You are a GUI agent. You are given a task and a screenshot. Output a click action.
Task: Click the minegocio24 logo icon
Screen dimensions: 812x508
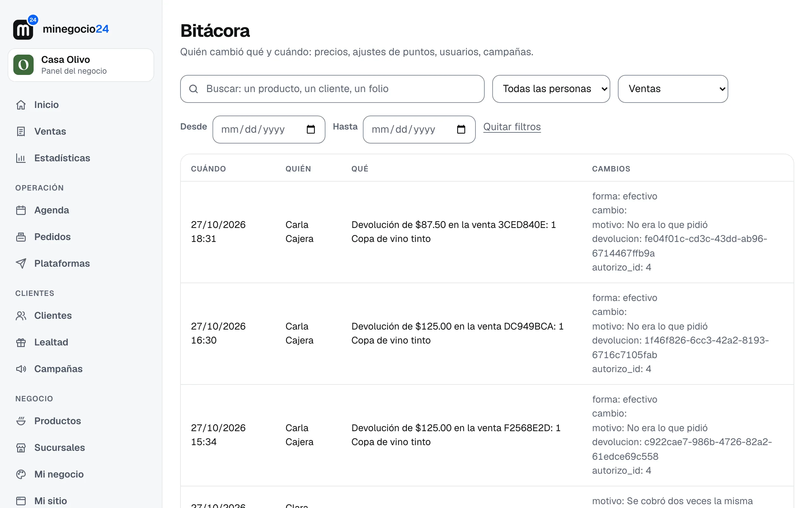(25, 28)
